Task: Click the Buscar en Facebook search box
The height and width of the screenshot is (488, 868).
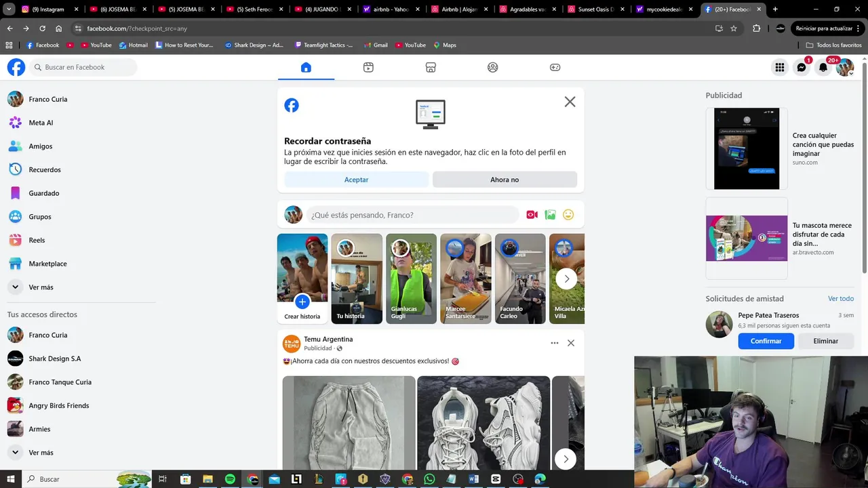Action: pyautogui.click(x=83, y=67)
